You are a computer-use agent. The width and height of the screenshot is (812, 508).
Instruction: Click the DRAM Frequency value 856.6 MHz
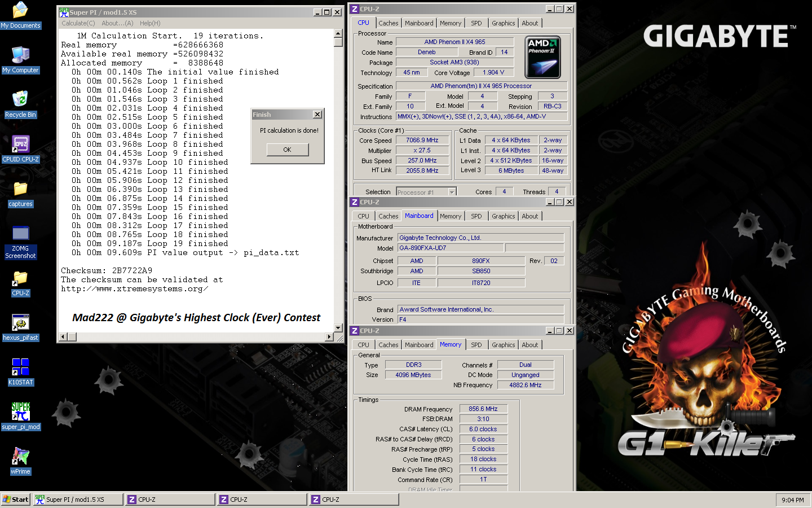(483, 409)
